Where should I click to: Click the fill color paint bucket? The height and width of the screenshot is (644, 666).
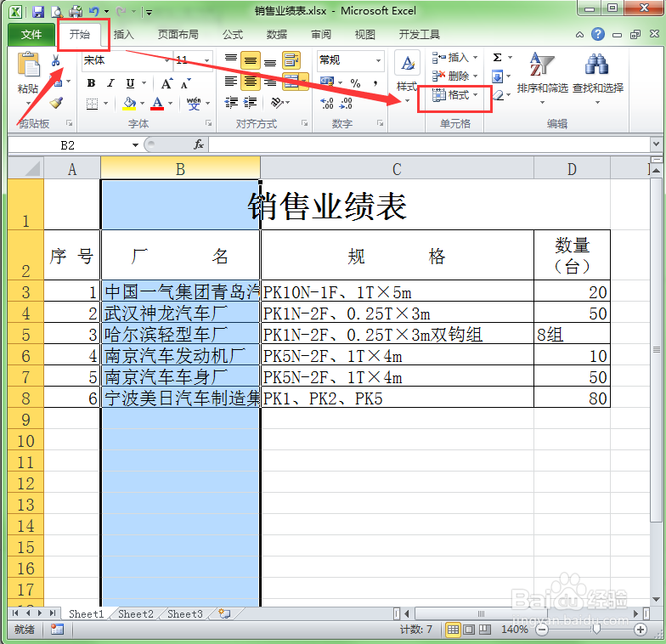coord(129,104)
